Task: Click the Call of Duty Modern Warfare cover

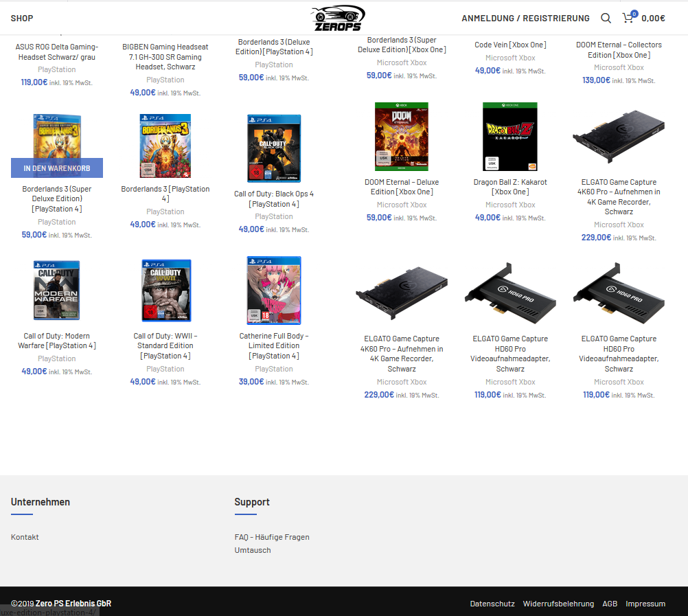Action: click(x=57, y=290)
